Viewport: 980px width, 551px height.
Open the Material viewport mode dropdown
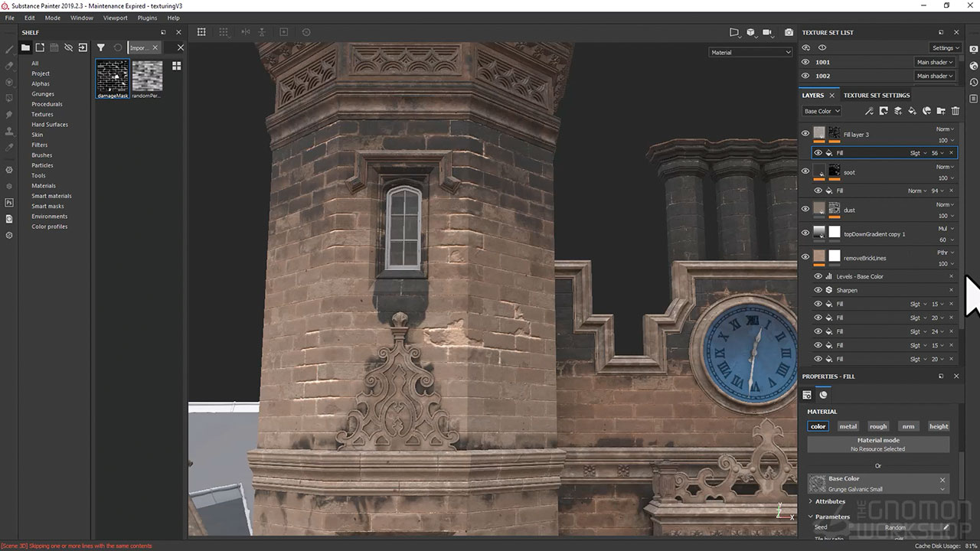(x=750, y=52)
